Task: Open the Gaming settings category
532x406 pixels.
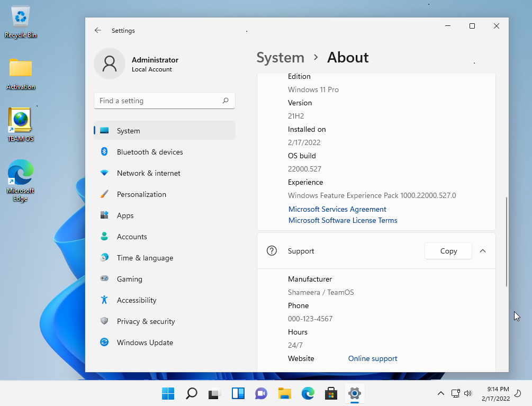Action: pyautogui.click(x=164, y=279)
